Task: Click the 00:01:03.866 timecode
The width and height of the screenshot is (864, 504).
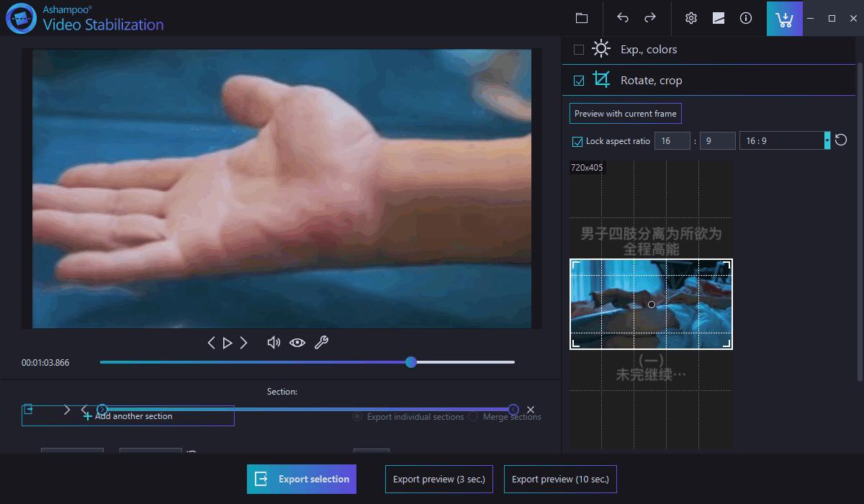Action: 45,363
